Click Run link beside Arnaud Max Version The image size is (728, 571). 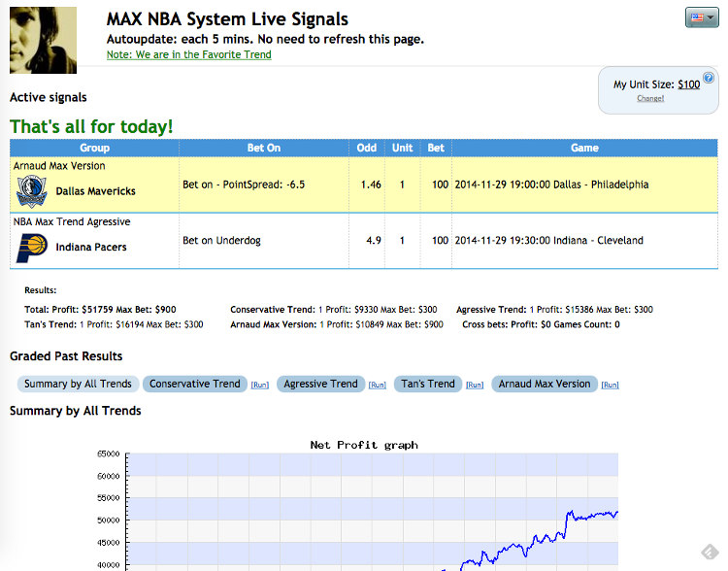click(611, 386)
